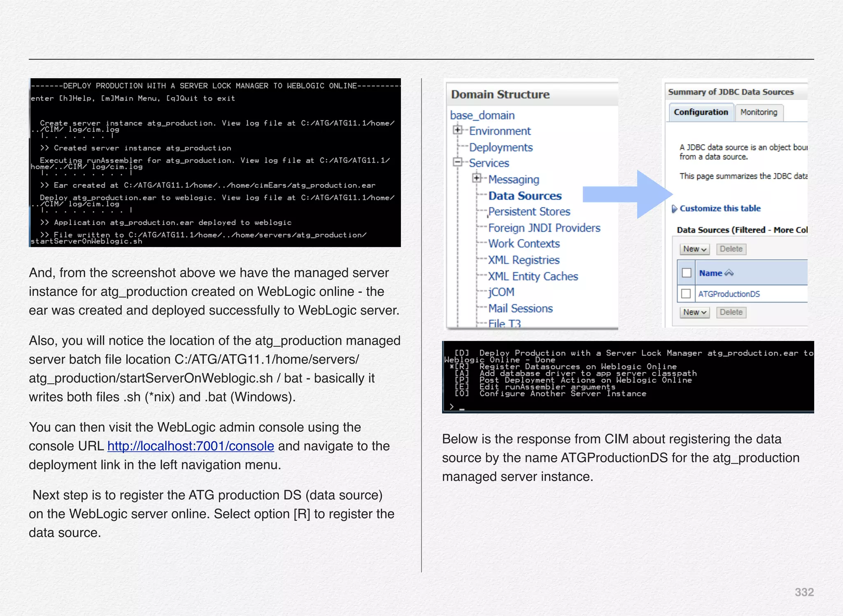Open the ATGProductionDS data source link
This screenshot has width=843, height=616.
point(729,294)
